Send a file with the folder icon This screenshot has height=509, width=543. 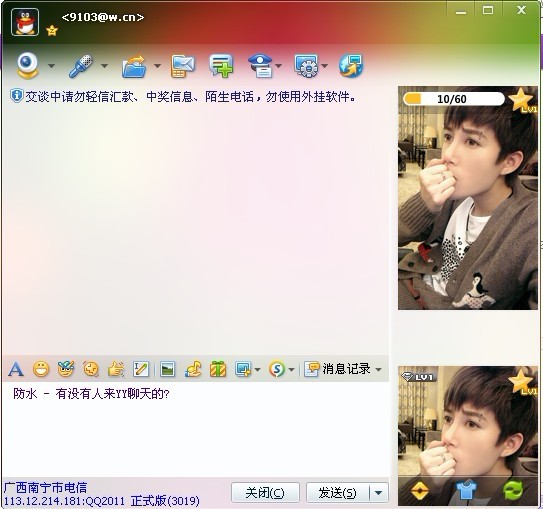click(x=134, y=66)
